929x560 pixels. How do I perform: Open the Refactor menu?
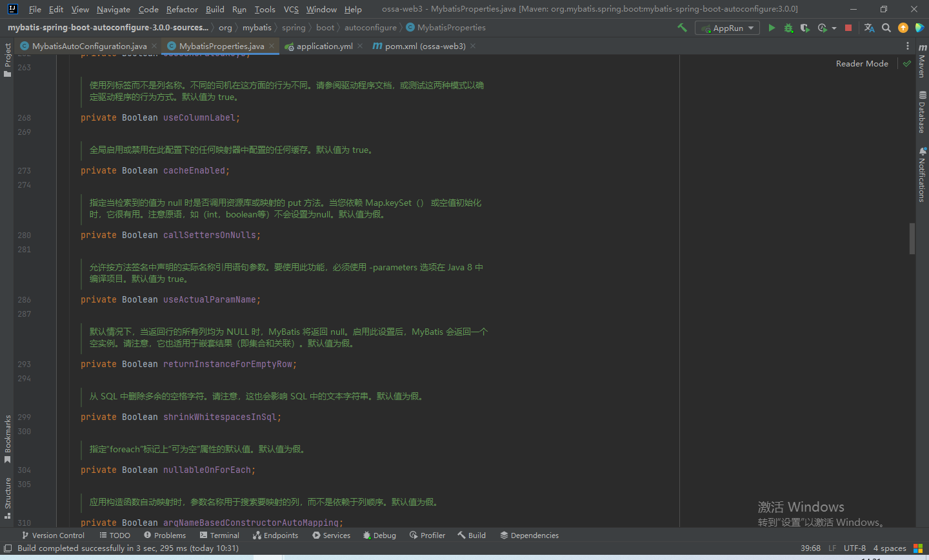pyautogui.click(x=182, y=9)
